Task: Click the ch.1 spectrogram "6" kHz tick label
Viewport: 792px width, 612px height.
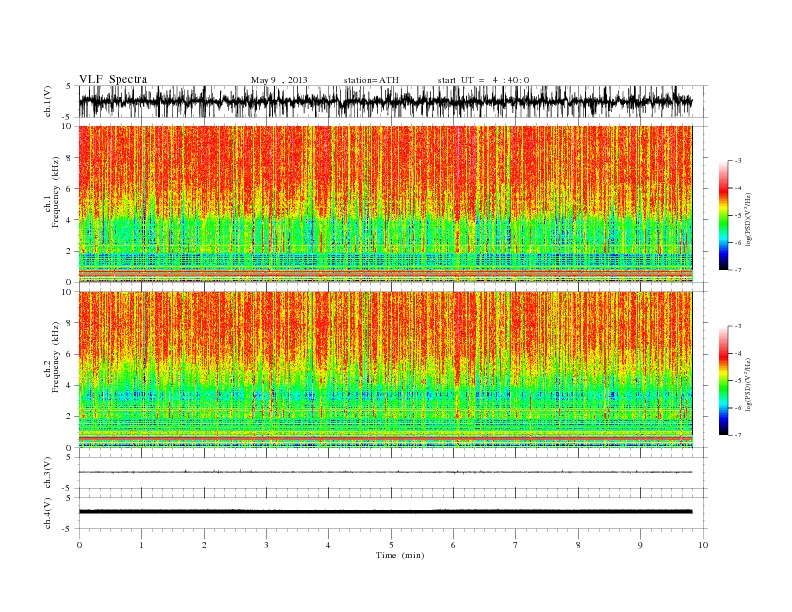Action: [69, 189]
